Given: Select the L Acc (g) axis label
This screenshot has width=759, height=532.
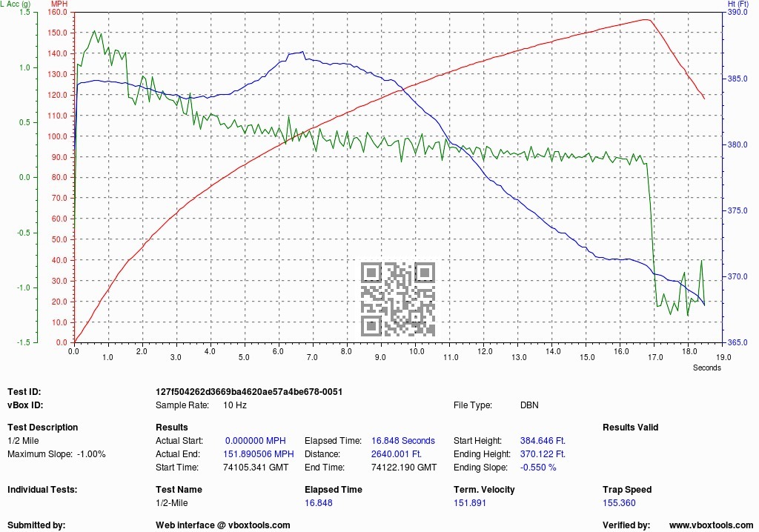Looking at the screenshot, I should pos(16,4).
